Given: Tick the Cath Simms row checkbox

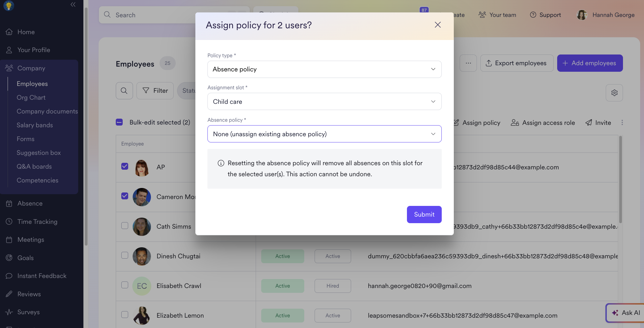Looking at the screenshot, I should pyautogui.click(x=125, y=226).
